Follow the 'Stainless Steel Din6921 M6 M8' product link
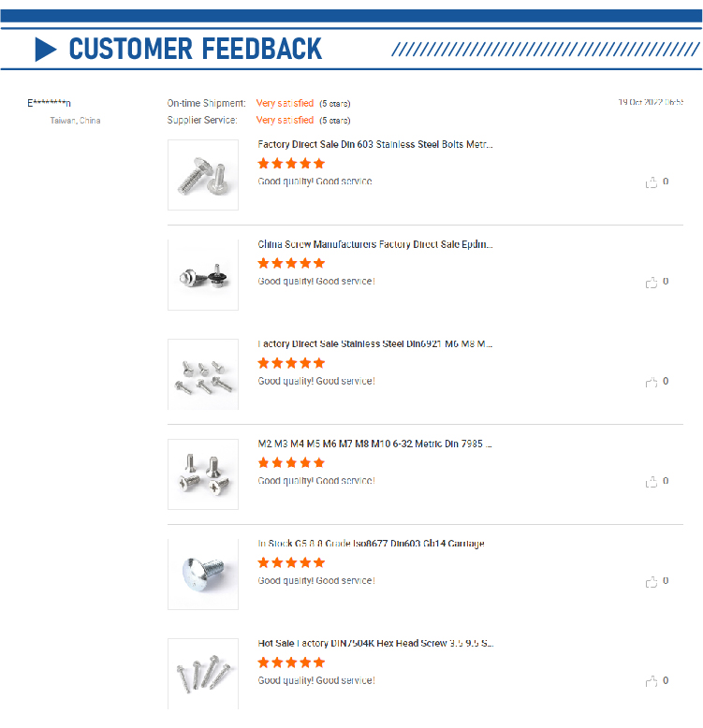The height and width of the screenshot is (728, 703). (374, 344)
